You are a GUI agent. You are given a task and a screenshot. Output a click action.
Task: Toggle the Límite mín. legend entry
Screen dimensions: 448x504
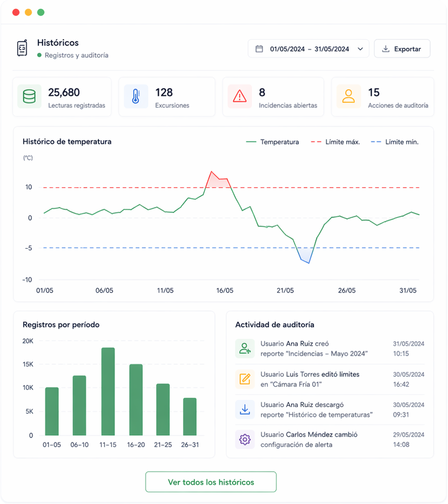[395, 142]
